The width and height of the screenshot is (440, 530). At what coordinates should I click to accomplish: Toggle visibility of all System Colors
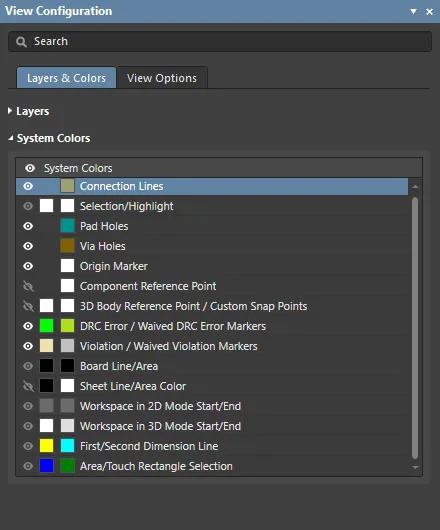[x=30, y=168]
